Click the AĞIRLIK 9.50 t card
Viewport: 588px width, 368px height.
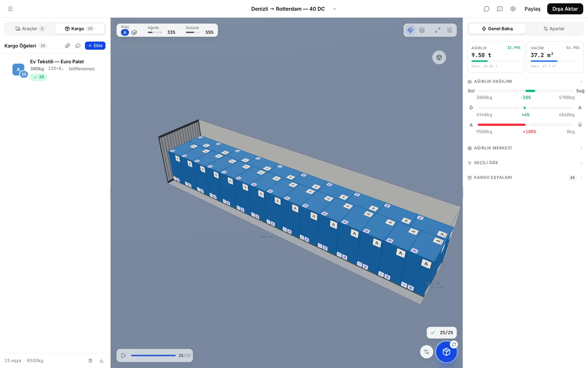496,57
